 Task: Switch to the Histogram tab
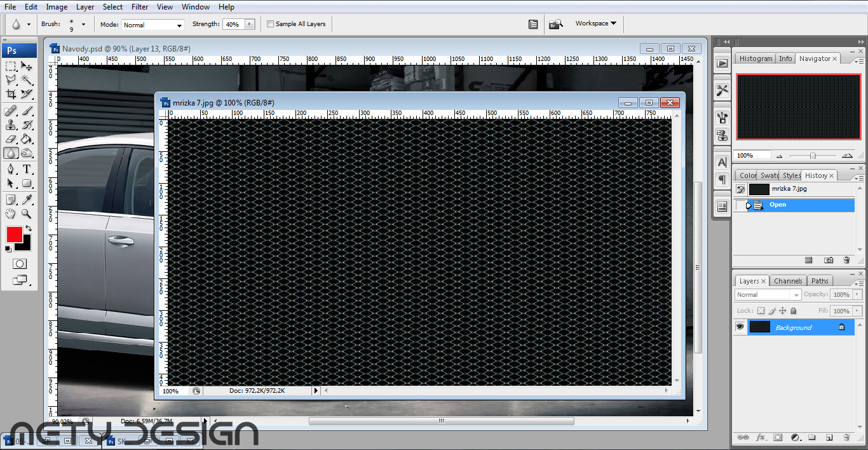click(756, 58)
